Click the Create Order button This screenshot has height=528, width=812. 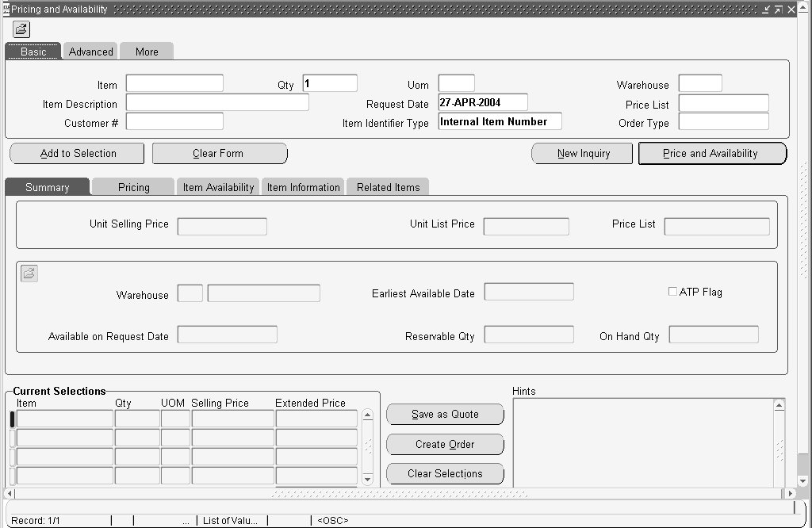click(446, 444)
